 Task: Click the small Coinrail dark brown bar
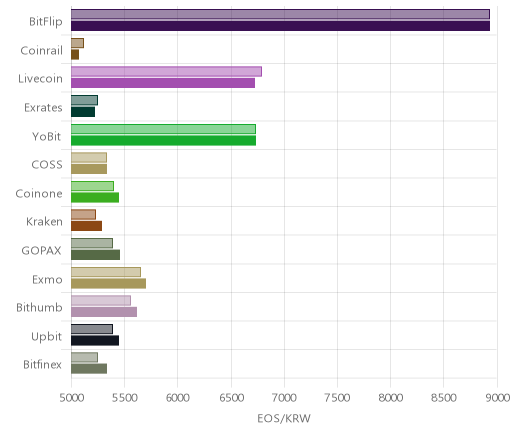[75, 55]
